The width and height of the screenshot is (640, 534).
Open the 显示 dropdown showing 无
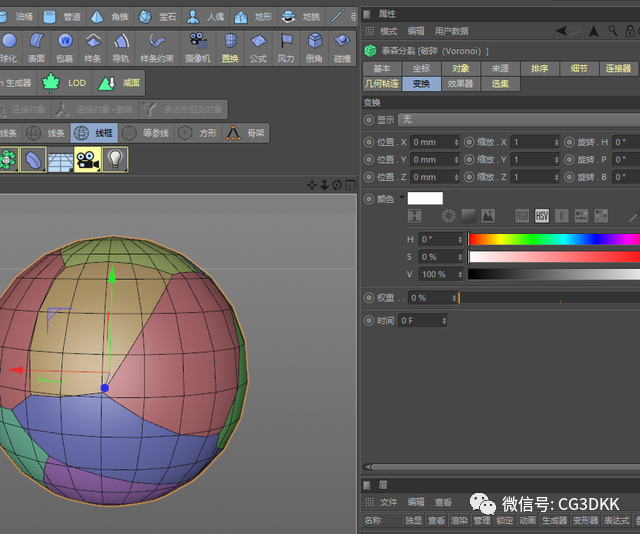pos(519,120)
